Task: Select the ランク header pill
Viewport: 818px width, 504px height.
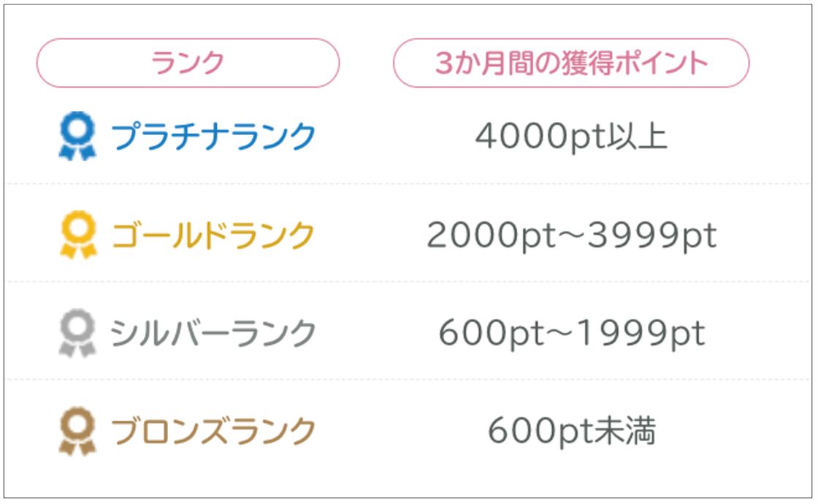Action: (188, 63)
